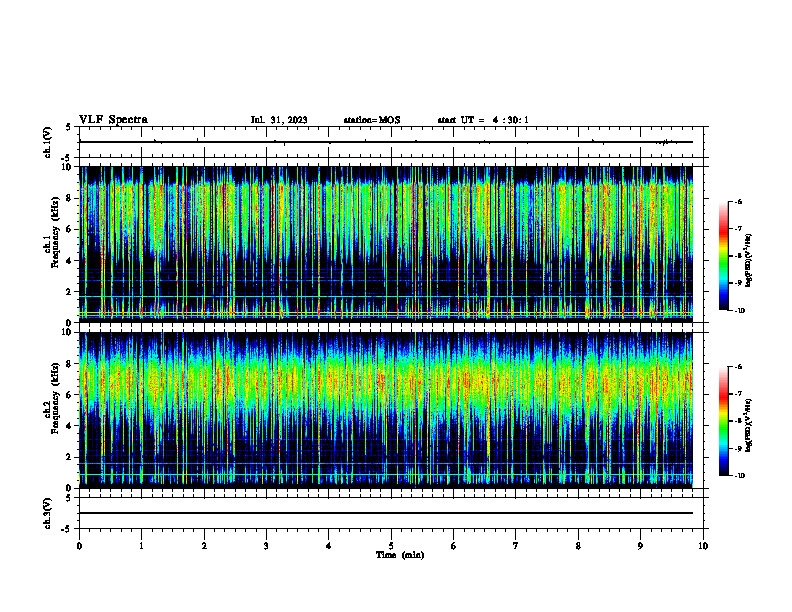This screenshot has height=612, width=792.
Task: Select the date text 'Jul. 31, 2023'
Action: (x=279, y=120)
